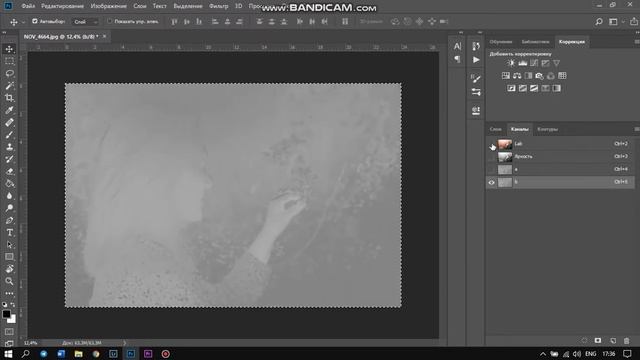Toggle visibility of the a channel
Screen dimensions: 640x360
491,169
